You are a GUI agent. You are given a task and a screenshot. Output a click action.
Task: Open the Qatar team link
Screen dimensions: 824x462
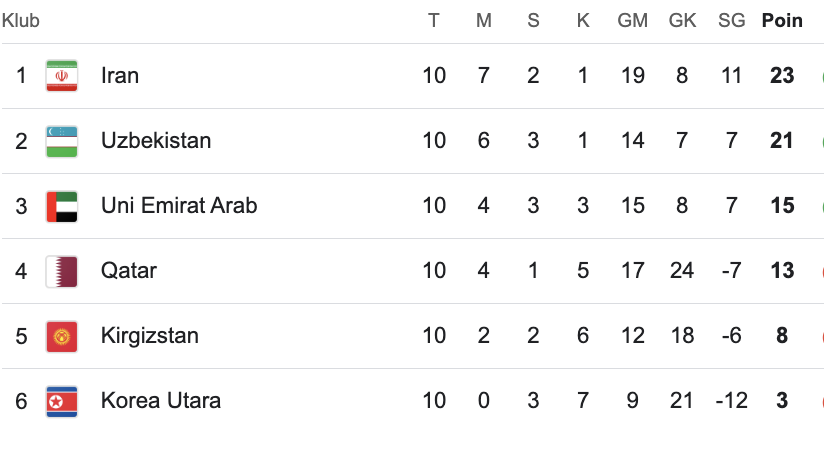pos(129,271)
